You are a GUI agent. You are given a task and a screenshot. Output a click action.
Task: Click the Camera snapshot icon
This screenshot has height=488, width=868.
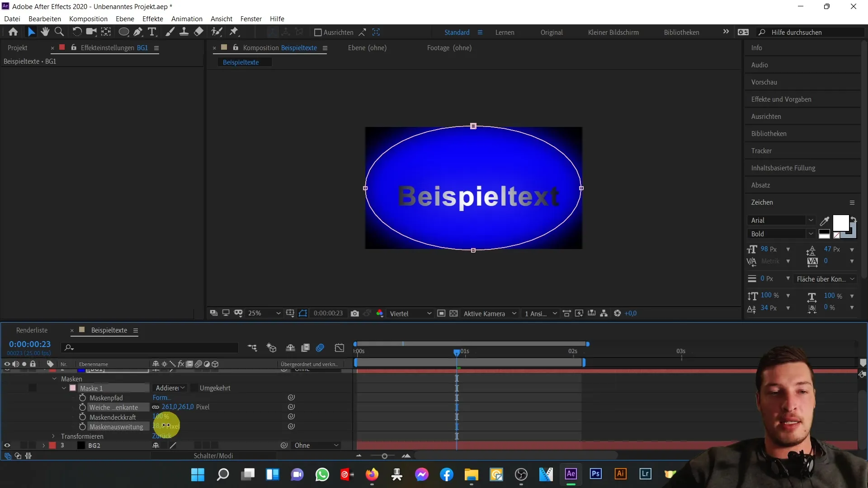pos(354,314)
